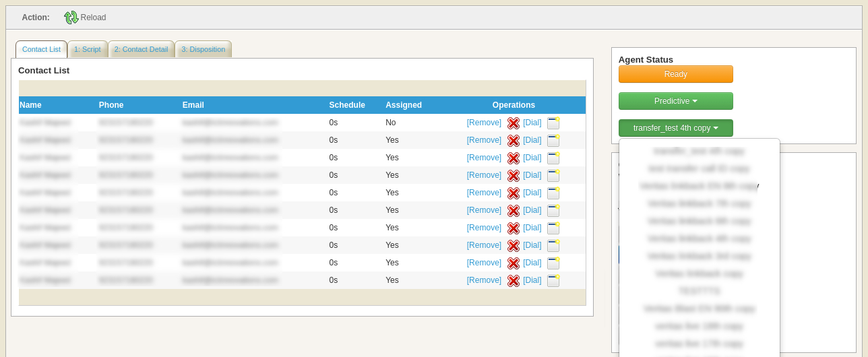The width and height of the screenshot is (868, 357).
Task: Click the green Reload arrows icon
Action: [71, 18]
